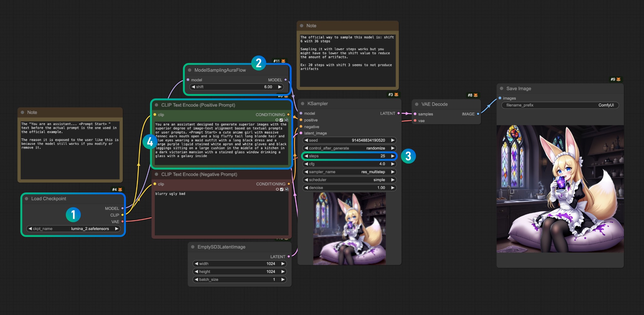Click the samples input port on VAE Decode
This screenshot has width=644, height=315.
point(415,114)
